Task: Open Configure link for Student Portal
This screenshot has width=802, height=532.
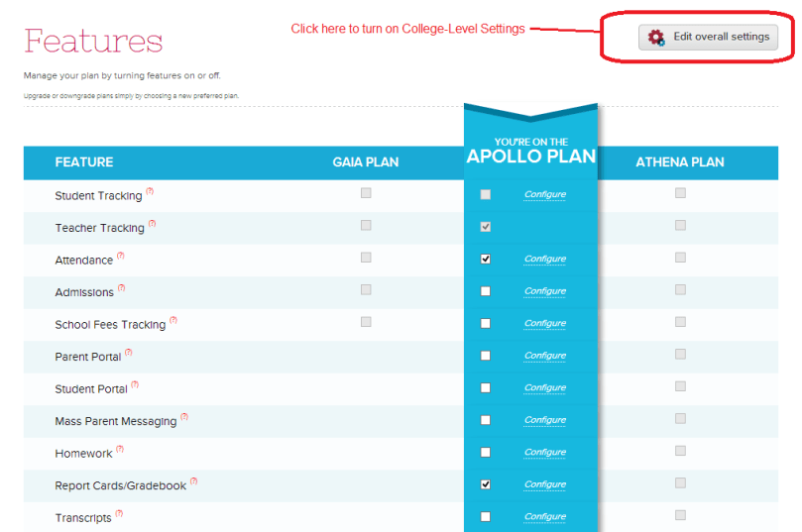Action: click(545, 387)
